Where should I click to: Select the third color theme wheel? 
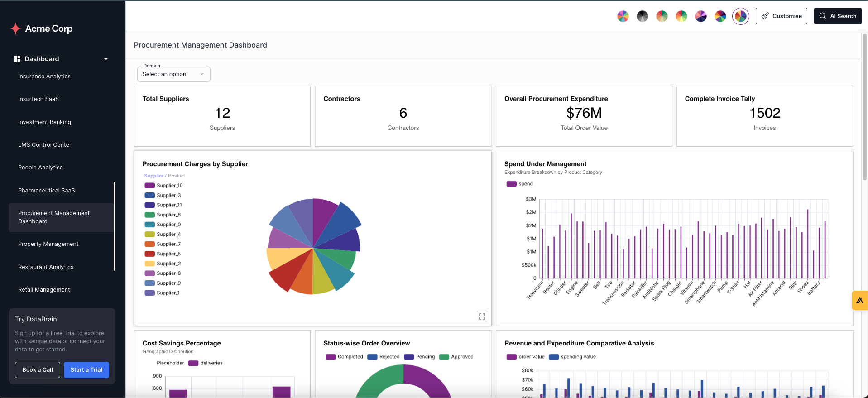tap(662, 16)
